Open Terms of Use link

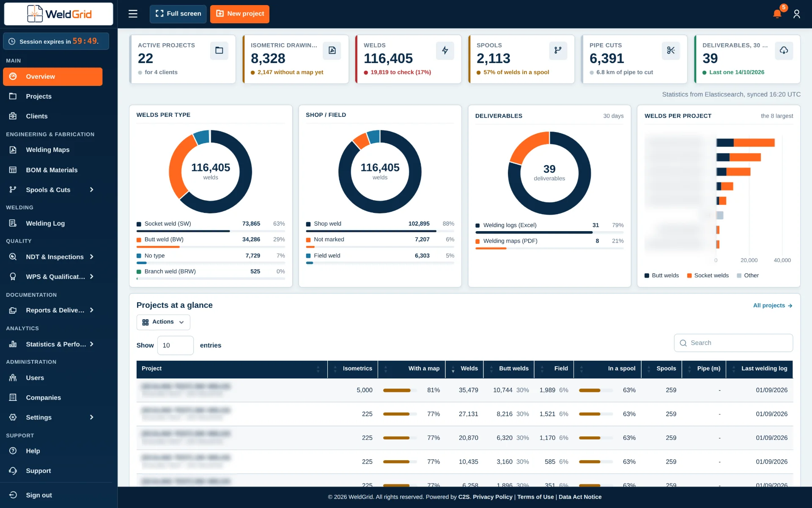click(535, 497)
